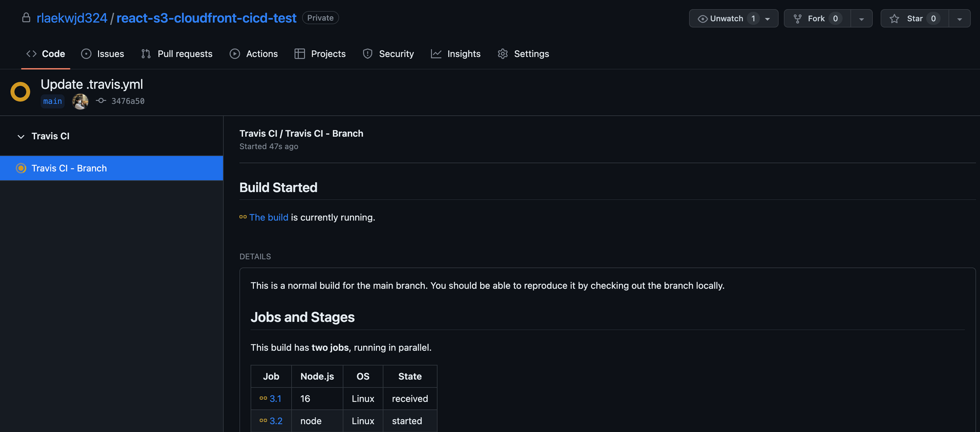The height and width of the screenshot is (432, 980).
Task: Click the fork icon in the Fork button
Action: point(798,19)
